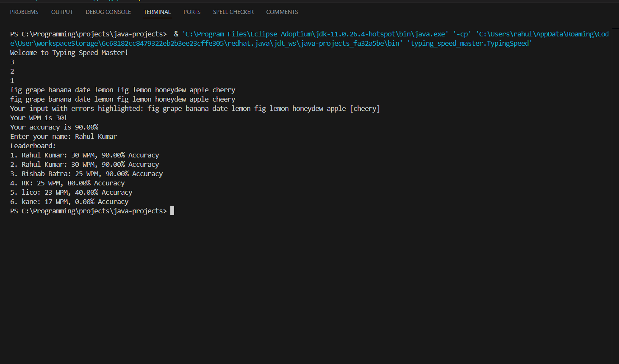
Task: Show the DEBUG CONSOLE tab
Action: 108,12
